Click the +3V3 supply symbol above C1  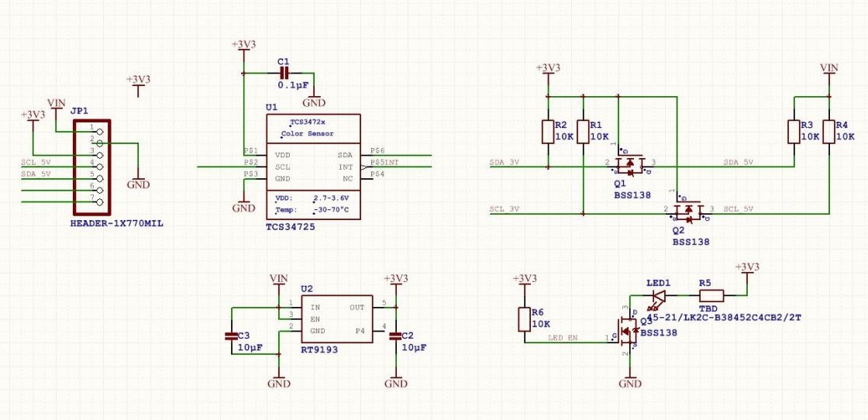(x=243, y=46)
